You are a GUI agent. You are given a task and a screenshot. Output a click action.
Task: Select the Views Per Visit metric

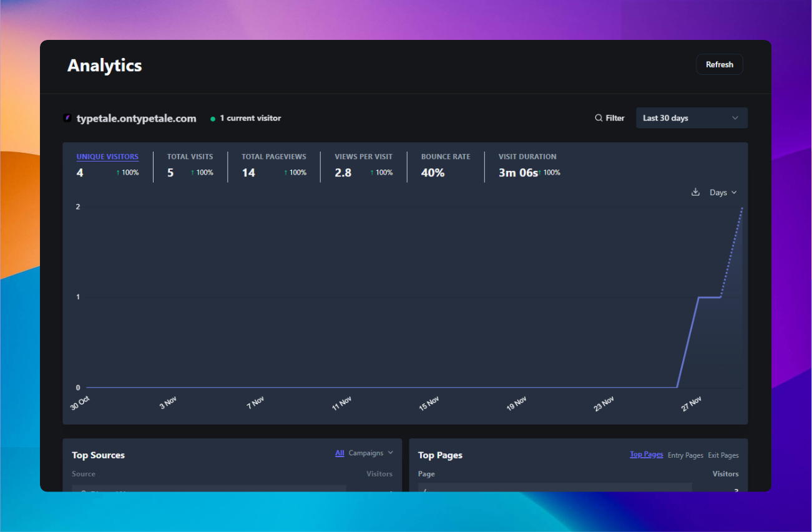[363, 157]
